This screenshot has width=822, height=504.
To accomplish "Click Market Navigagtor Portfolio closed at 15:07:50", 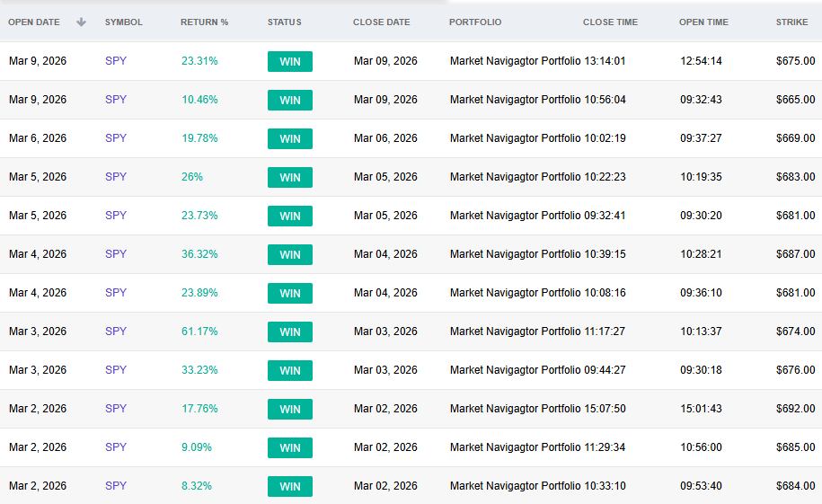I will (515, 409).
